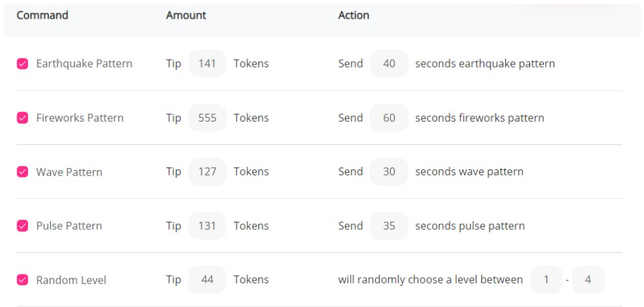Click the pulse pattern 35 seconds field

point(389,225)
